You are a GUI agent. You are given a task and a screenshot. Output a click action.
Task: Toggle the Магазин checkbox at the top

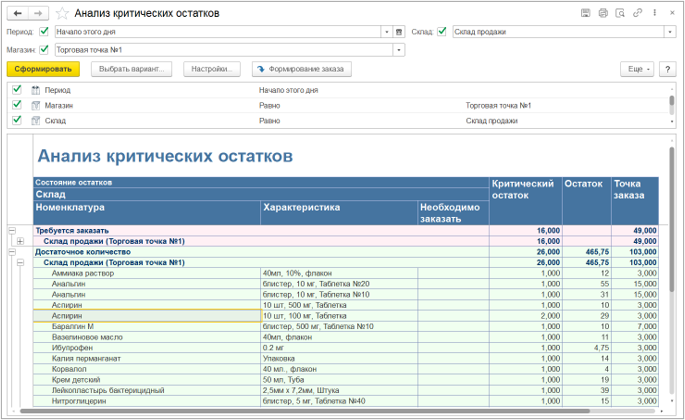pyautogui.click(x=44, y=49)
